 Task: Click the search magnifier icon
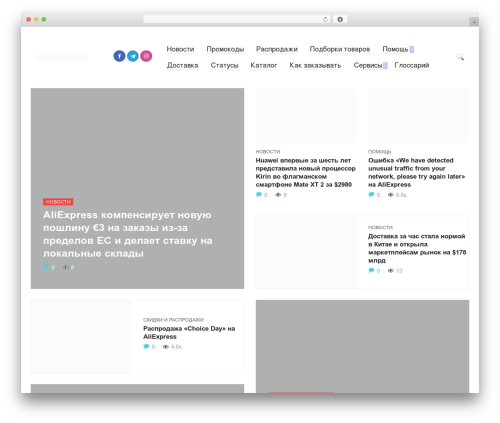pyautogui.click(x=460, y=57)
